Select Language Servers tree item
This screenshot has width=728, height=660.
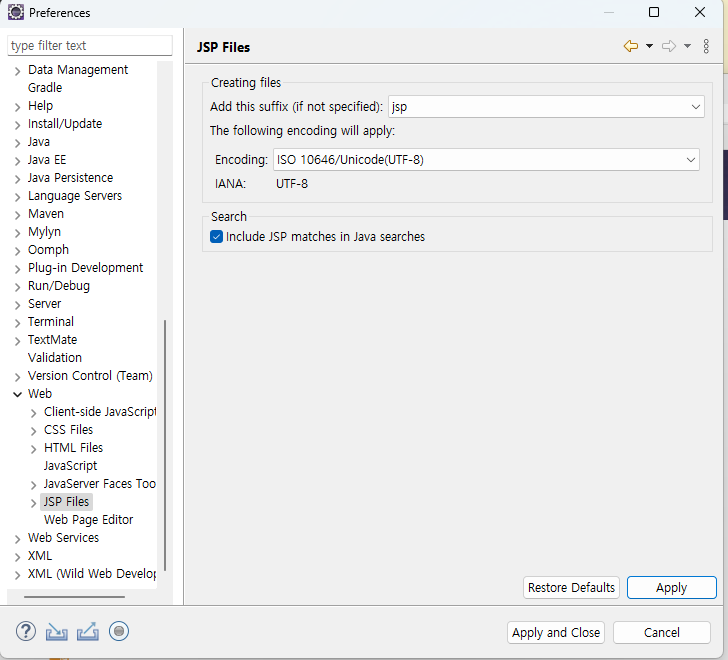click(75, 196)
